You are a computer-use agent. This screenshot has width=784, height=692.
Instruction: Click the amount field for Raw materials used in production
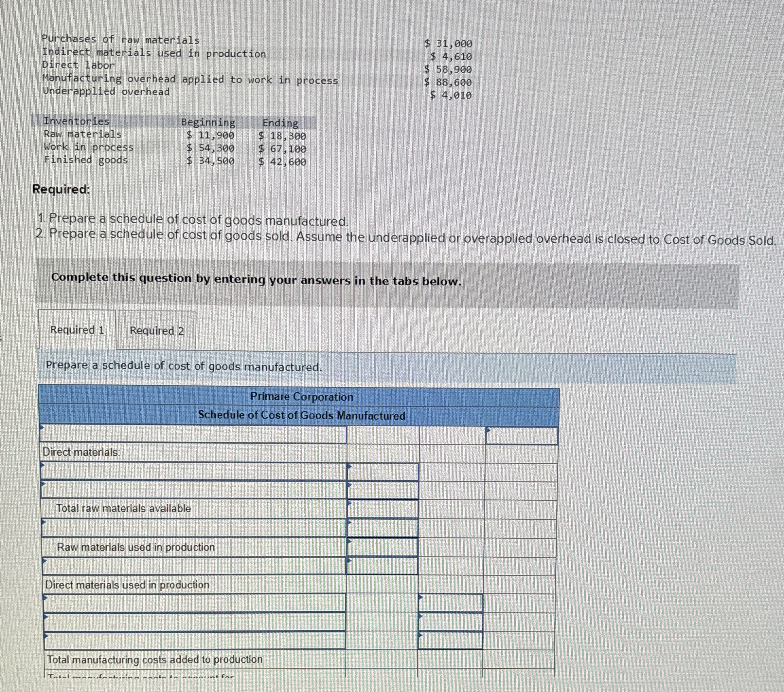(x=383, y=547)
